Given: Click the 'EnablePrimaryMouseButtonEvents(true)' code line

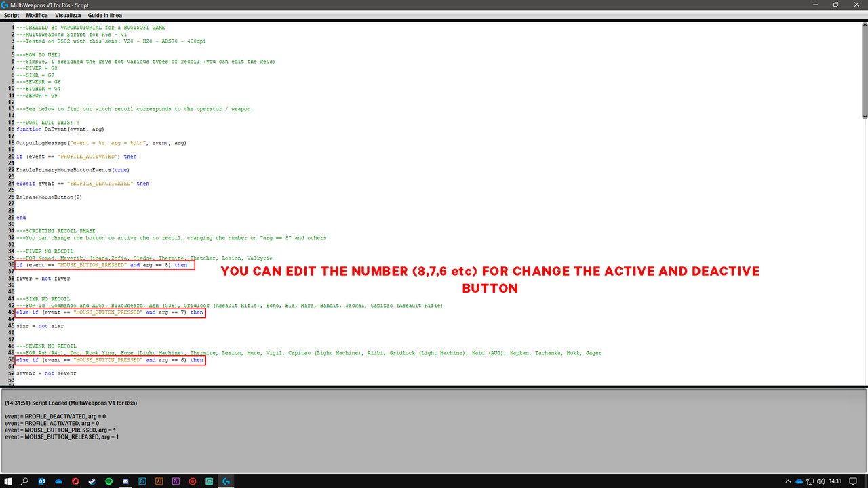Looking at the screenshot, I should click(x=73, y=169).
